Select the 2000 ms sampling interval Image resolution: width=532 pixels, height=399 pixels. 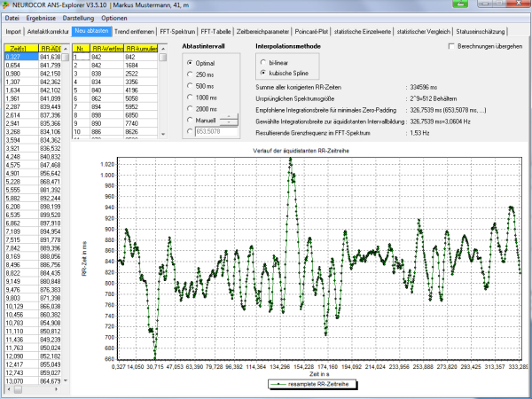(x=190, y=108)
